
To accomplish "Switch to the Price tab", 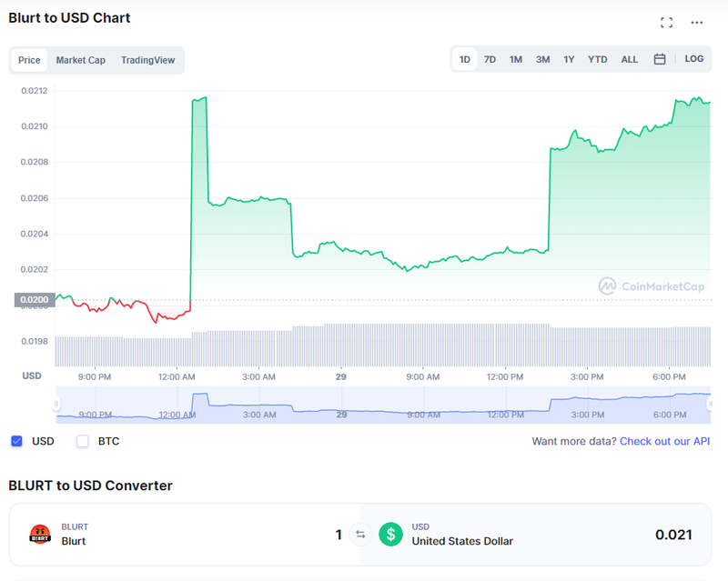I will [29, 60].
